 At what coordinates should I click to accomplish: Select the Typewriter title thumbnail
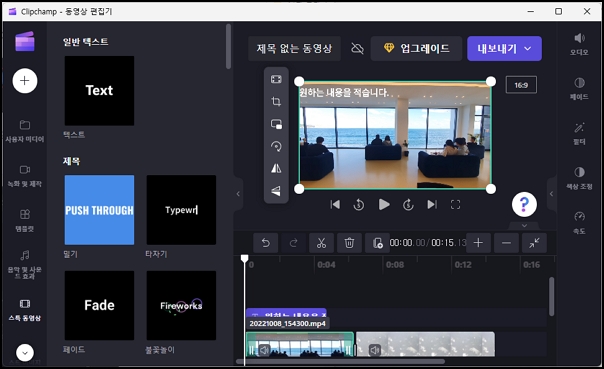tap(181, 210)
